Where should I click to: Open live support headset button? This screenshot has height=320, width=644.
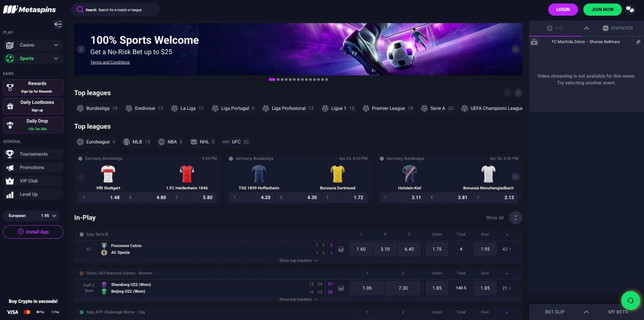[631, 301]
